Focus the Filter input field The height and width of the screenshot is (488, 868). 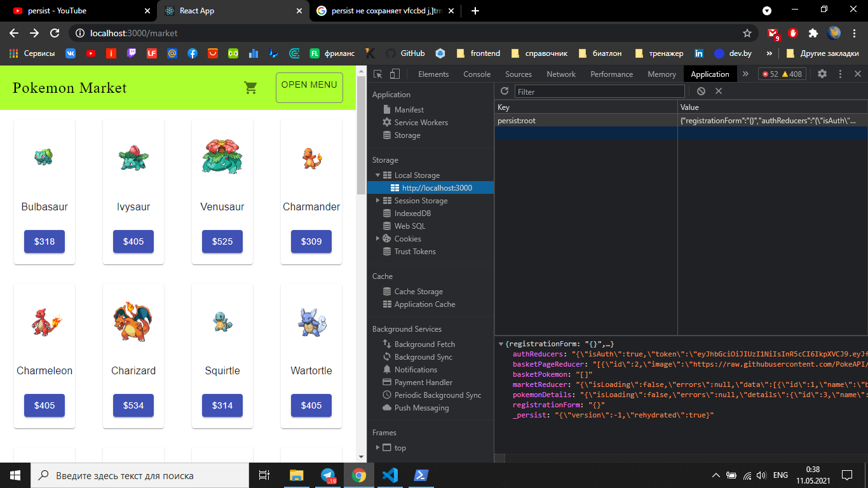tap(599, 91)
